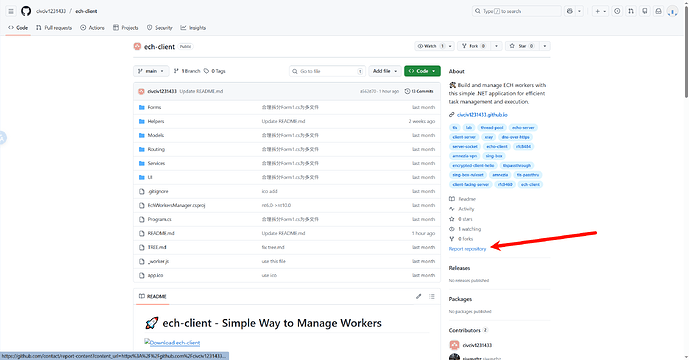Open the Download ech-client link
The width and height of the screenshot is (689, 360).
pos(172,342)
